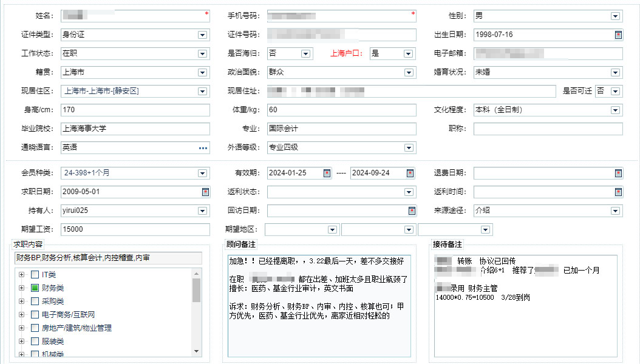
Task: Open the 来源途径 dropdown
Action: (x=615, y=211)
